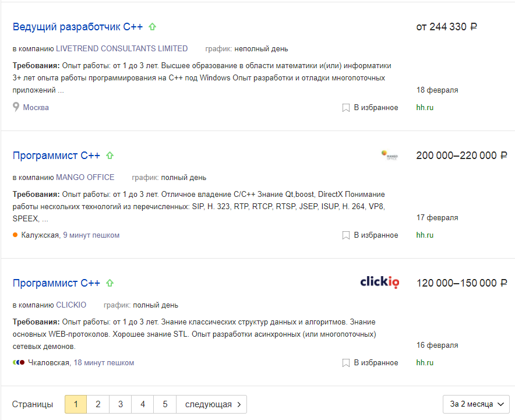Image resolution: width=515 pixels, height=420 pixels.
Task: Add CLICKIO job to В избранное
Action: [376, 363]
